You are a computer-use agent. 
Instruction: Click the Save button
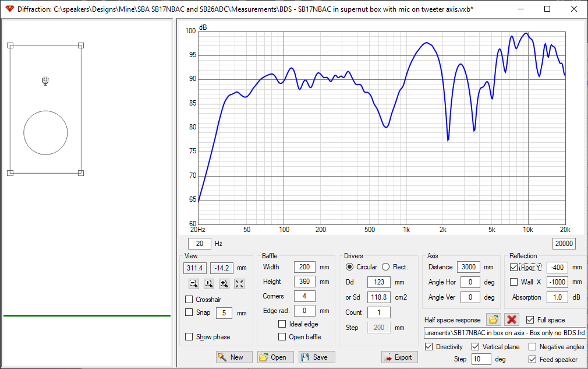tap(317, 357)
